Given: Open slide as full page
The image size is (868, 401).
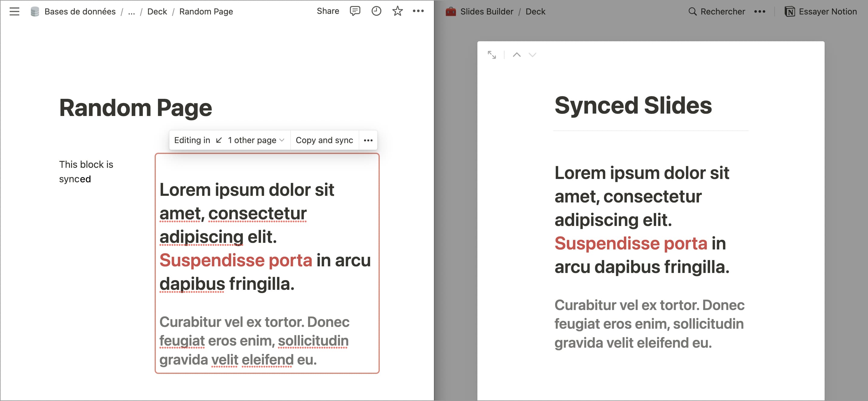Looking at the screenshot, I should click(x=492, y=55).
